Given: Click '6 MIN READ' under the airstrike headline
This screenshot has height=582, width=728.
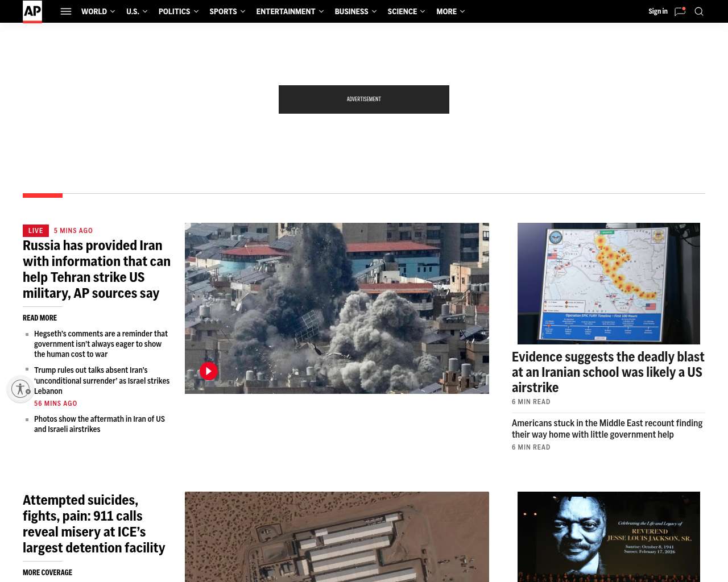Looking at the screenshot, I should point(531,402).
